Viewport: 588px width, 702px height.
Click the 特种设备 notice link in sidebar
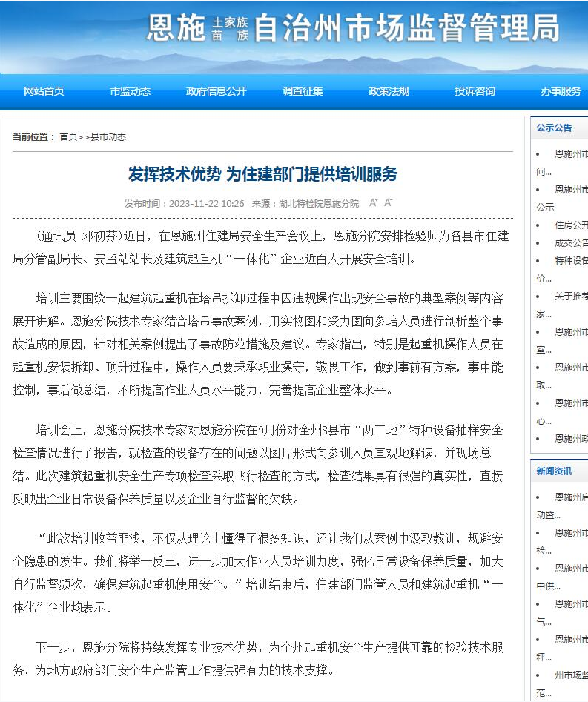coord(571,261)
